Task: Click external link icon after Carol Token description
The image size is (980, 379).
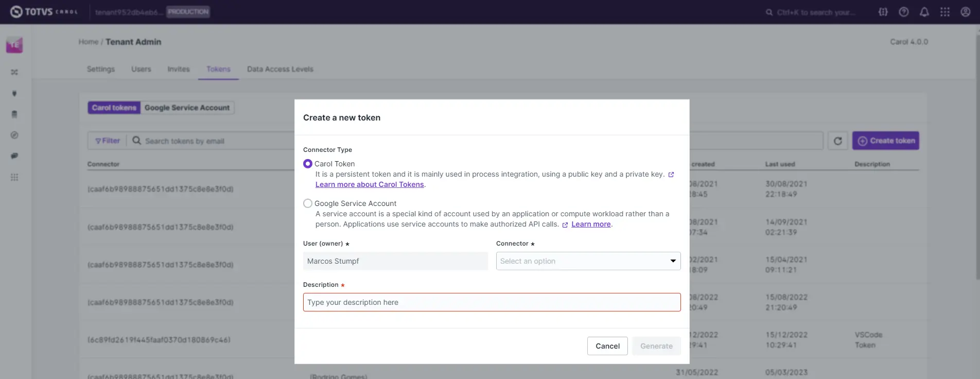Action: [671, 175]
